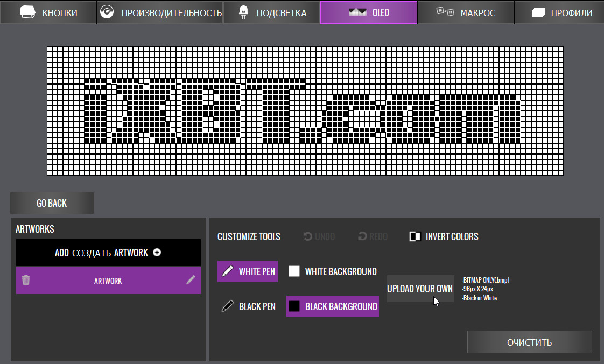Click the macro keys icon
Image resolution: width=604 pixels, height=364 pixels.
coord(445,12)
